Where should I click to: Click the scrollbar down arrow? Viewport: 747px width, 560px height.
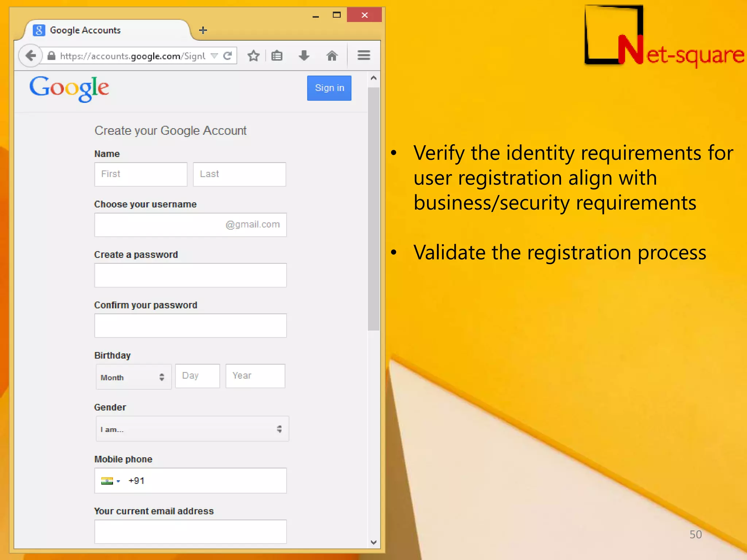click(x=373, y=542)
